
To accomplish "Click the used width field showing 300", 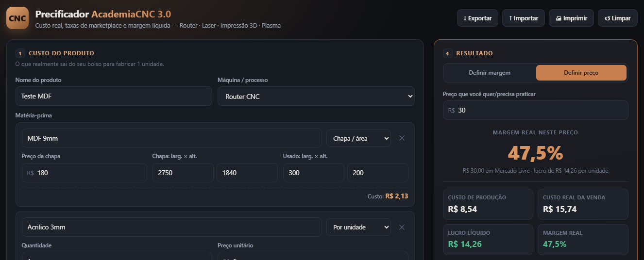I will pyautogui.click(x=314, y=173).
